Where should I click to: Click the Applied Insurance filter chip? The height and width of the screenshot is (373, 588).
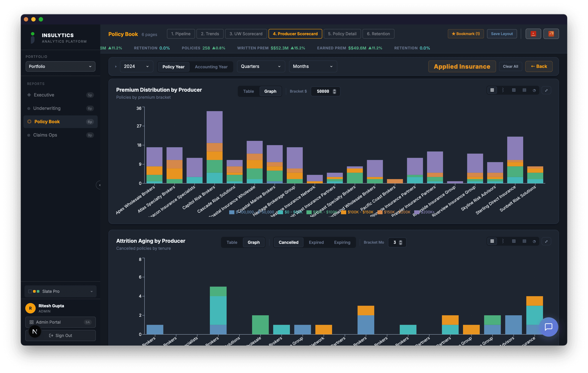pyautogui.click(x=462, y=66)
